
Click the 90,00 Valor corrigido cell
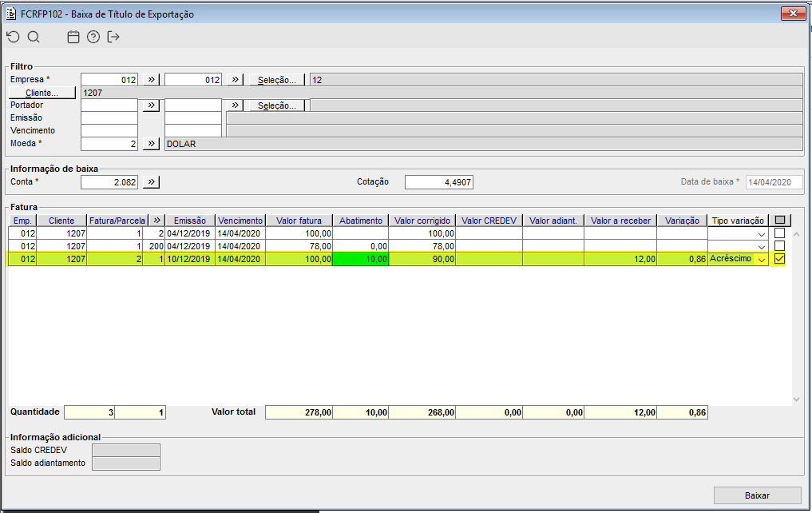coord(422,259)
